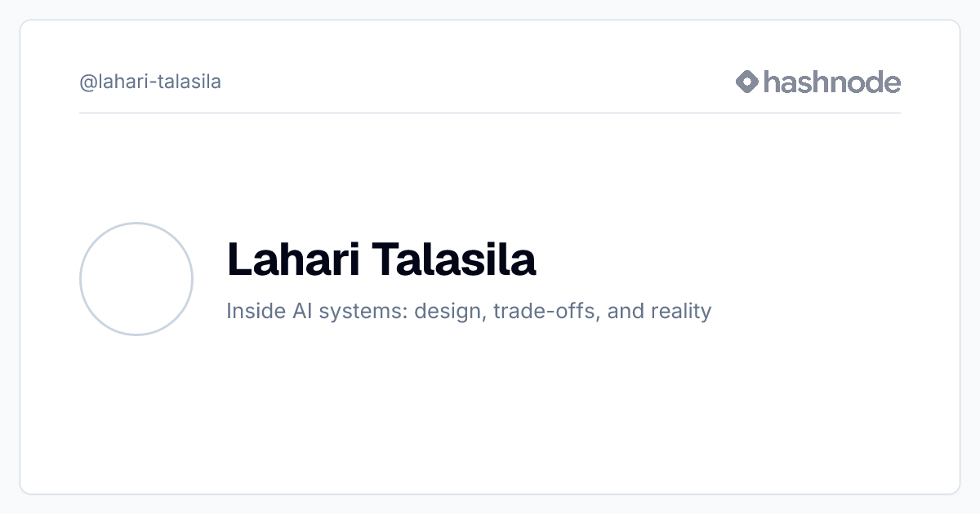Click the Hashnode diamond logo icon
This screenshot has height=514, width=980.
coord(747,82)
